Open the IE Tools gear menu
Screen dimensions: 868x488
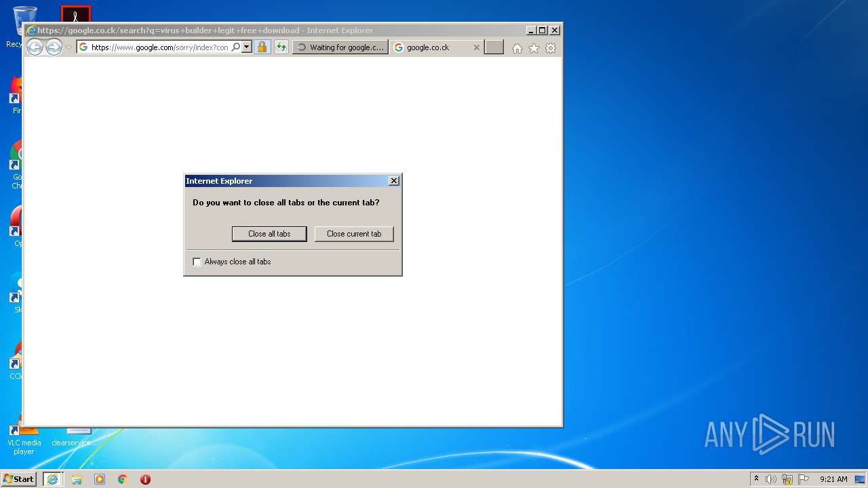point(551,48)
